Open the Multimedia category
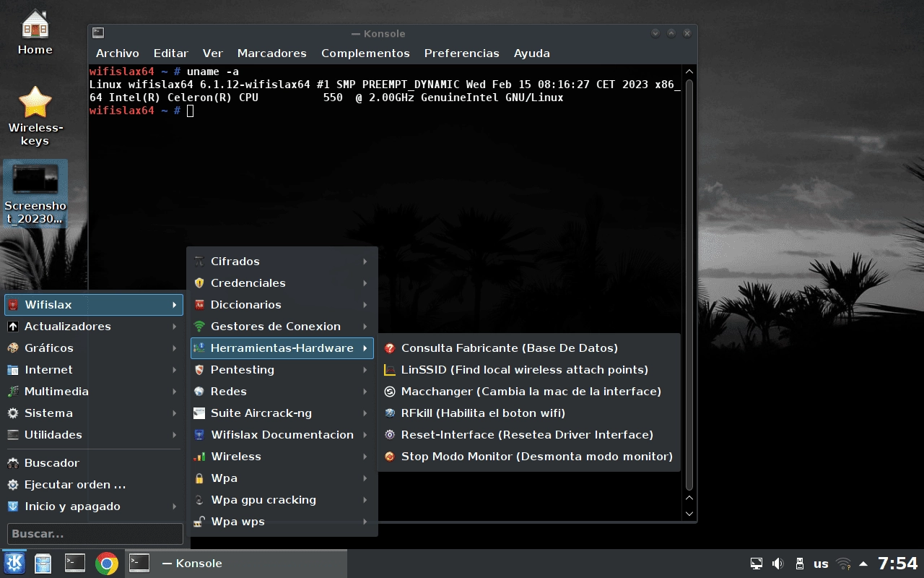Image resolution: width=924 pixels, height=578 pixels. point(94,392)
